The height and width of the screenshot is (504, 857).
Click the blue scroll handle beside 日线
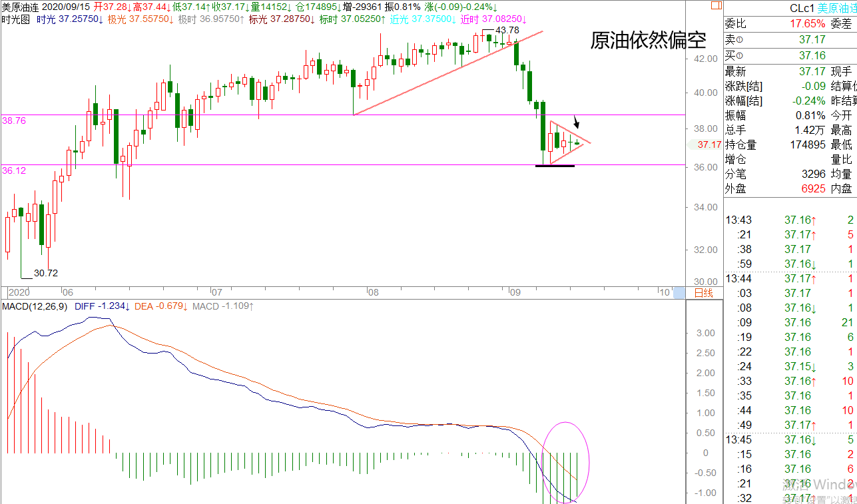[x=679, y=292]
